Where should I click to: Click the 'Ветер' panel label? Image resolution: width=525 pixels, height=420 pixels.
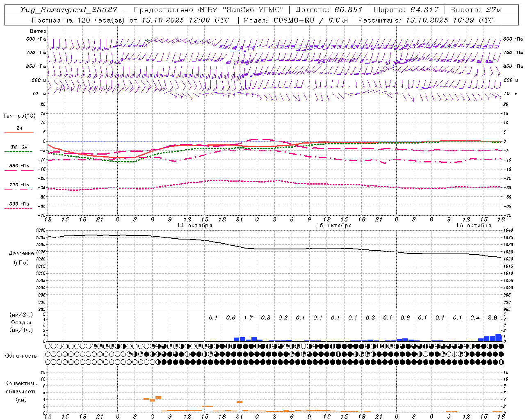click(38, 31)
